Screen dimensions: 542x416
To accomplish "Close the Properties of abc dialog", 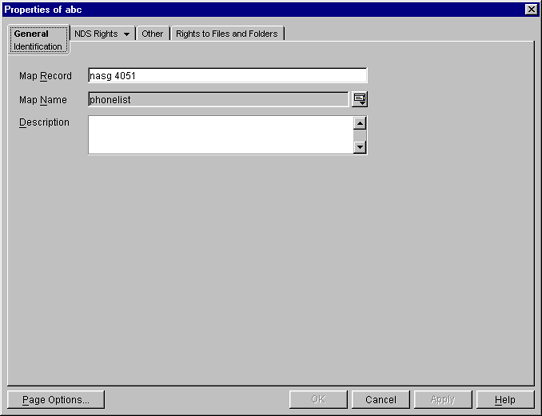I will [531, 9].
